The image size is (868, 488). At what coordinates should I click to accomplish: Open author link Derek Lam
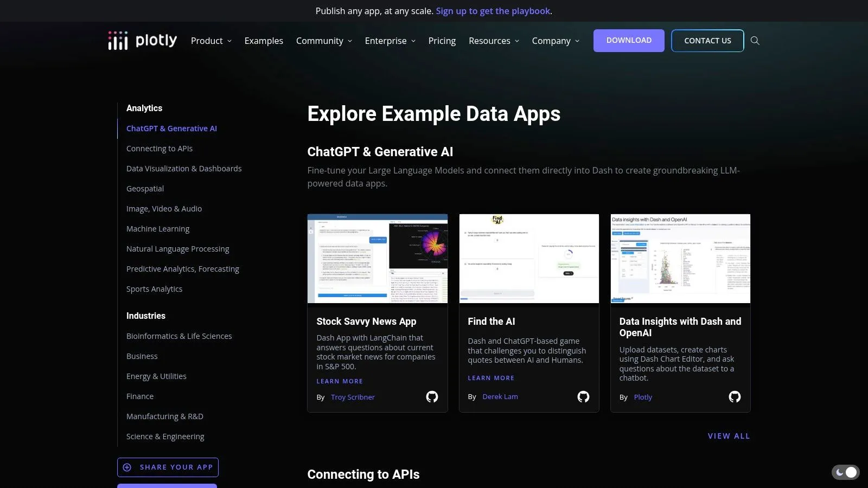500,396
